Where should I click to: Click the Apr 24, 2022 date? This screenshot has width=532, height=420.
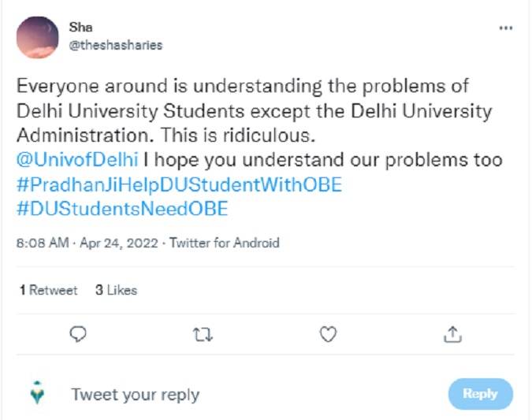119,243
